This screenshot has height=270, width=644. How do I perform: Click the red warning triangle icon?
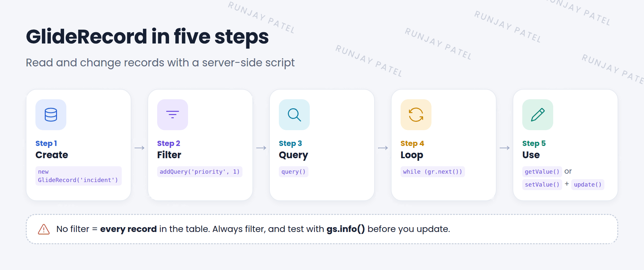pos(44,229)
